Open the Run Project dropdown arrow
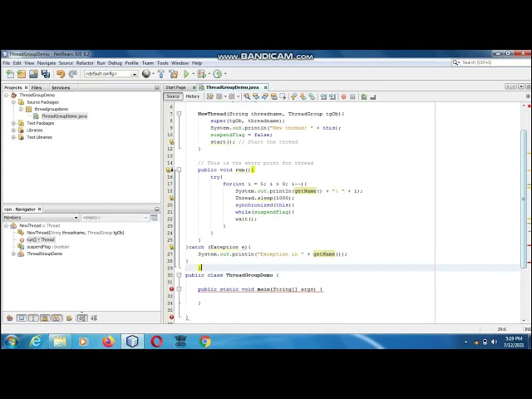Screen dimensions: 532x399 [193, 74]
